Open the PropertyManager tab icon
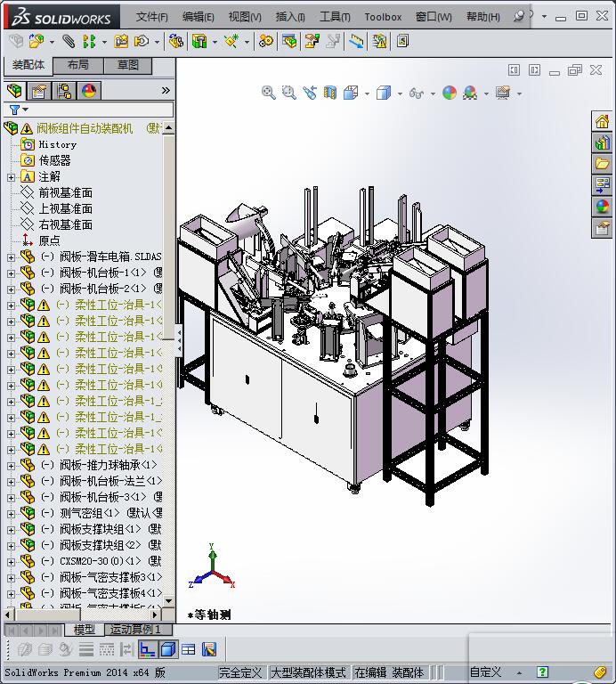The height and width of the screenshot is (684, 616). tap(39, 91)
